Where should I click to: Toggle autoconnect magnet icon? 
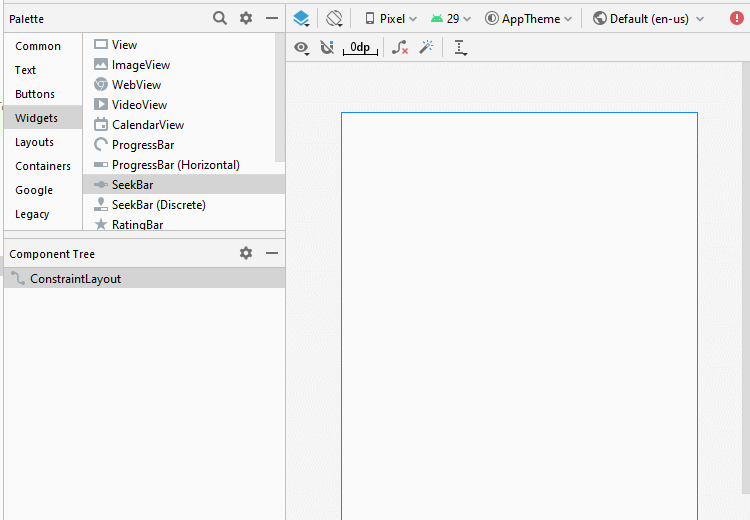coord(327,47)
